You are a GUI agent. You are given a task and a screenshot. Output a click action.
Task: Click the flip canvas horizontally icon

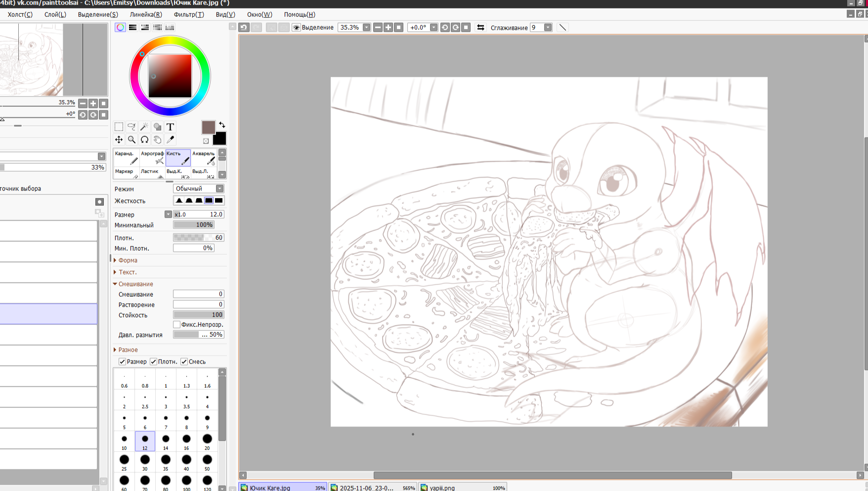point(480,28)
